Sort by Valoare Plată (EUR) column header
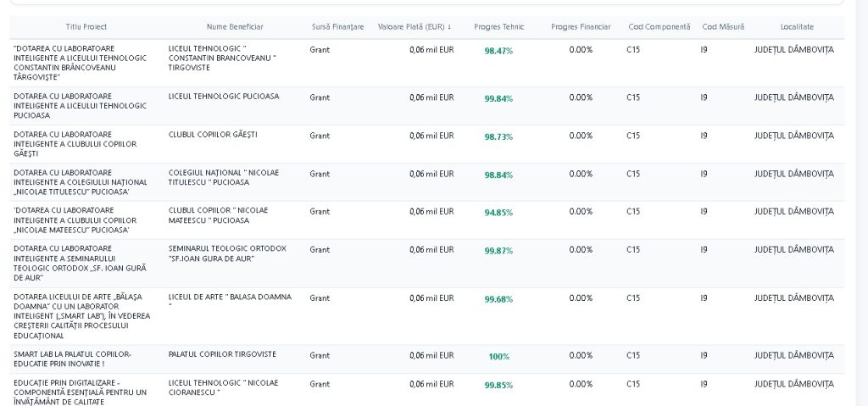868x406 pixels. click(x=414, y=26)
